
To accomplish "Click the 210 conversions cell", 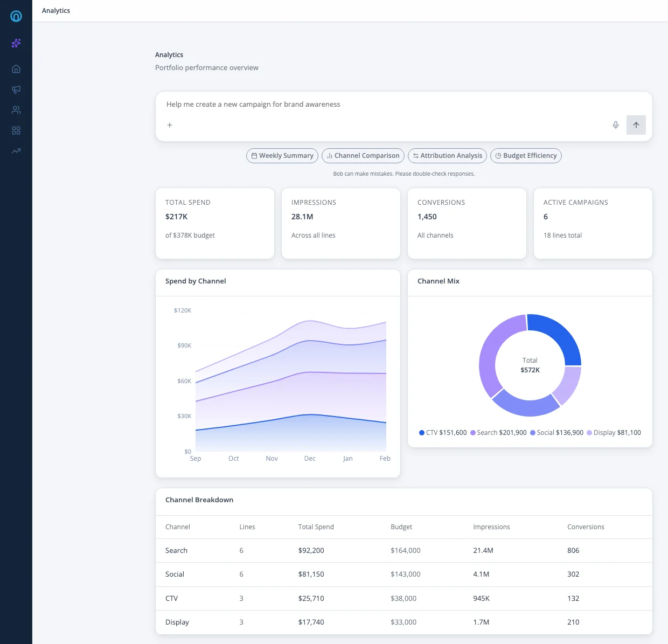I will (x=573, y=622).
